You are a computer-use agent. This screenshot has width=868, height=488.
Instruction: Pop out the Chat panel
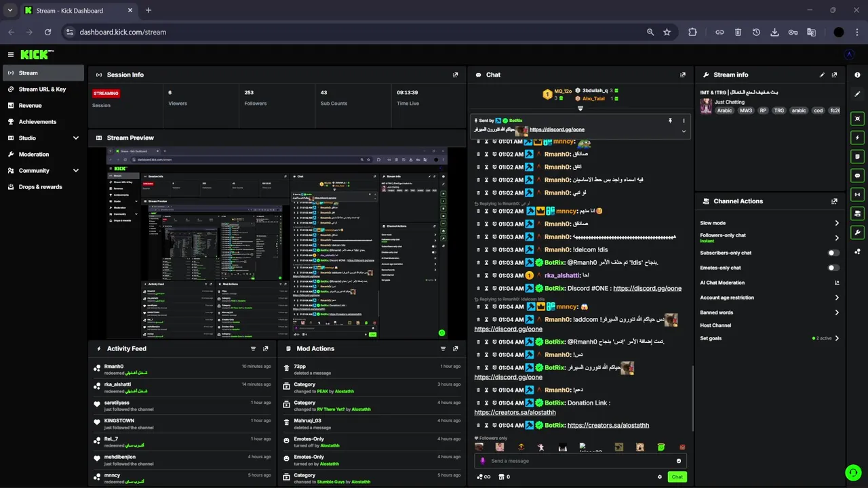[683, 75]
